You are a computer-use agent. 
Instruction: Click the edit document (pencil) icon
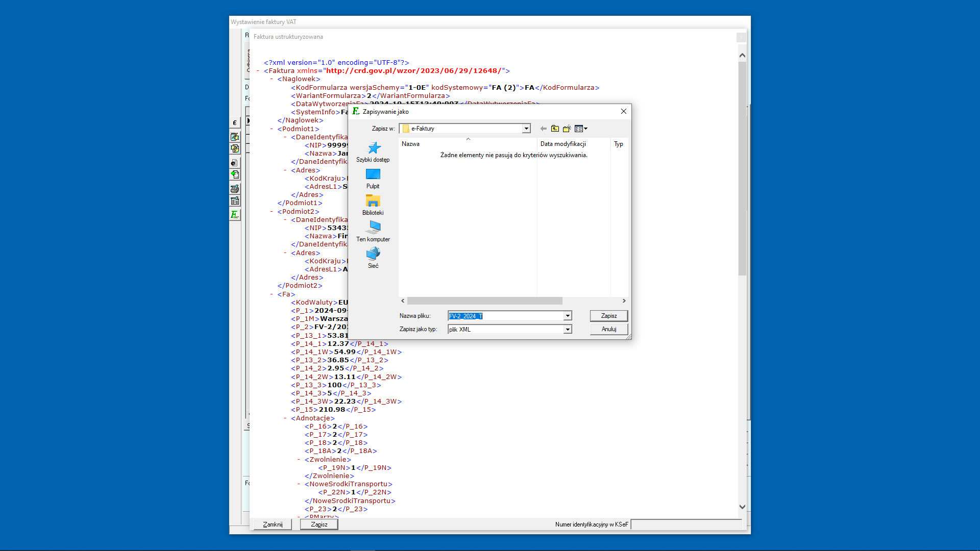235,136
